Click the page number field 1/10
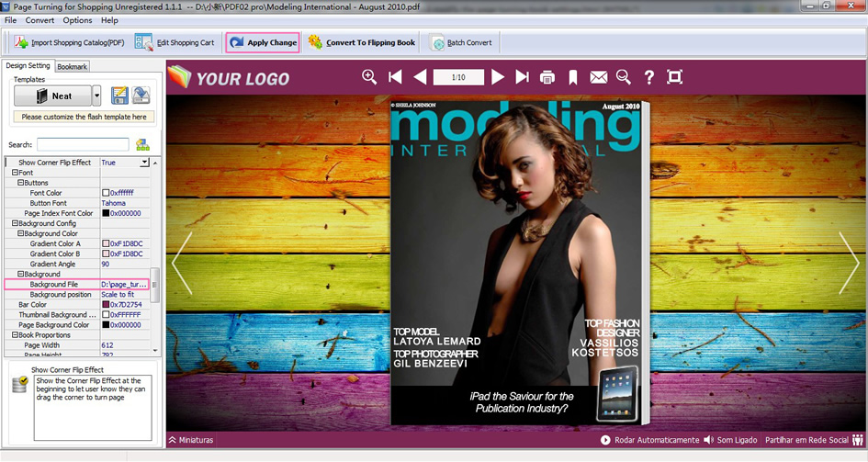 (458, 77)
